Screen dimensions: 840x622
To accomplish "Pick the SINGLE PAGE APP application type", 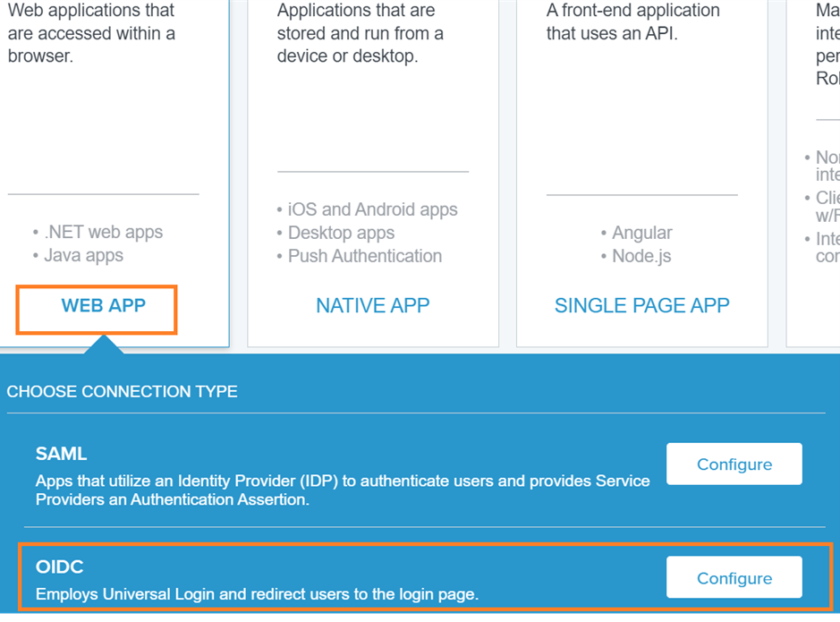I will click(641, 305).
